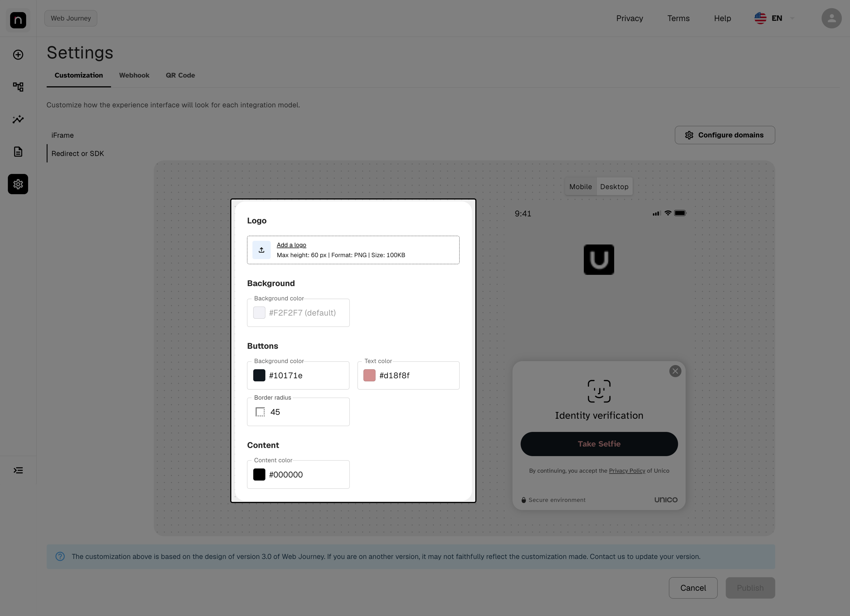
Task: Switch to the Webhook tab
Action: click(x=134, y=75)
